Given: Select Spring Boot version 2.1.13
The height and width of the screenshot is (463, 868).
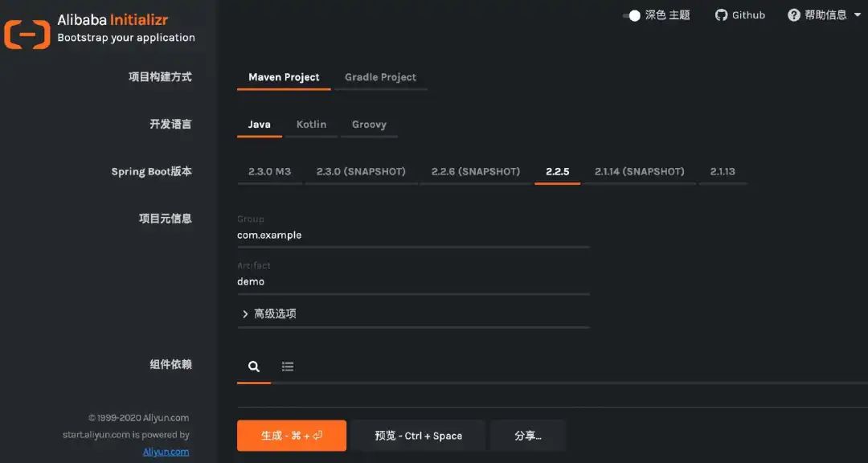Looking at the screenshot, I should point(723,172).
